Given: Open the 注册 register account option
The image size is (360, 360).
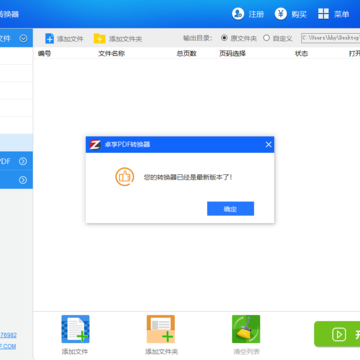Looking at the screenshot, I should (248, 14).
